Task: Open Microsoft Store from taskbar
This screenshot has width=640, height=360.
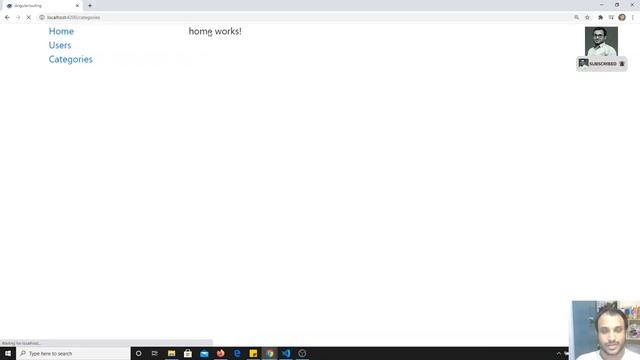Action: (x=188, y=353)
